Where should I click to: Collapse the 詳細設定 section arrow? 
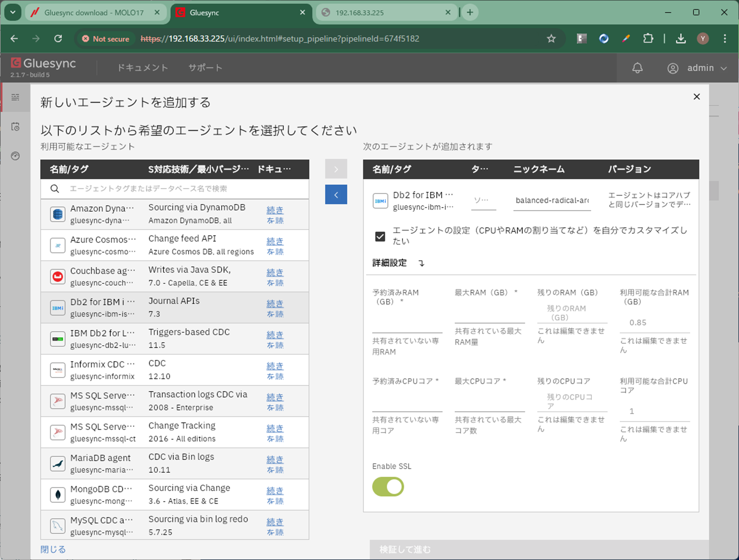click(421, 263)
